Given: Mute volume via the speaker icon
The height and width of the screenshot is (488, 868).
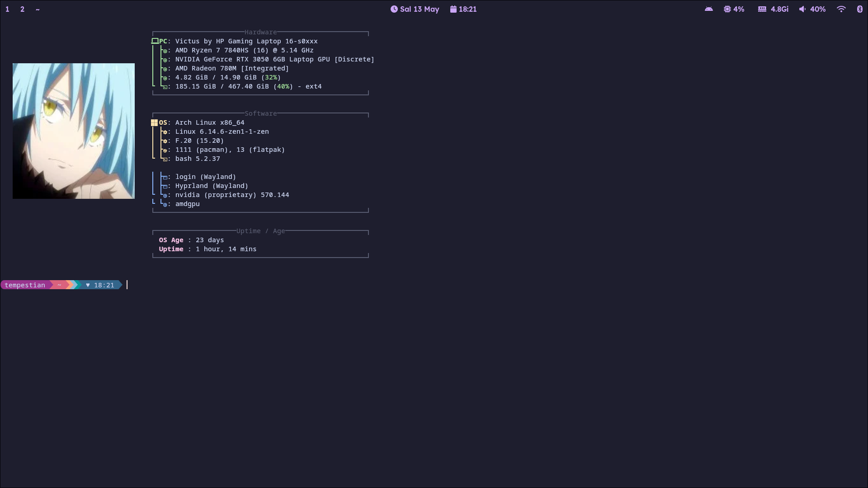Looking at the screenshot, I should point(802,9).
